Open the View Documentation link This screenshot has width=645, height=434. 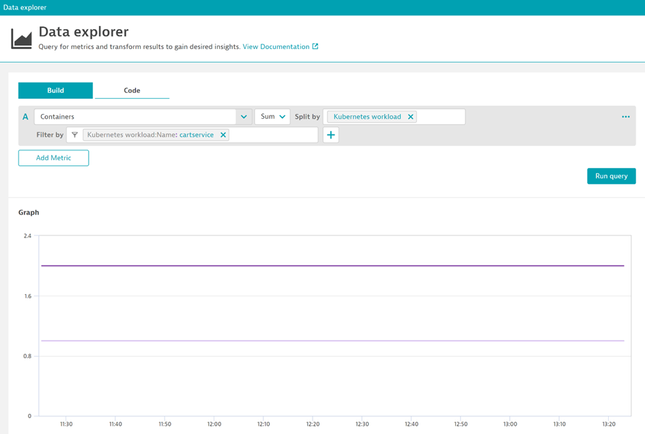(x=276, y=46)
